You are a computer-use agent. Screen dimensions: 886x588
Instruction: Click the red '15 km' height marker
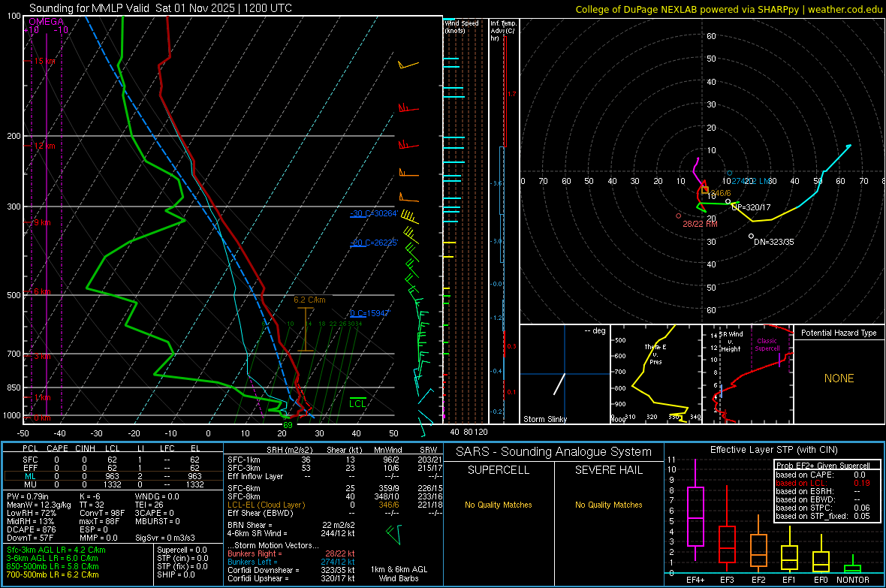pyautogui.click(x=44, y=61)
